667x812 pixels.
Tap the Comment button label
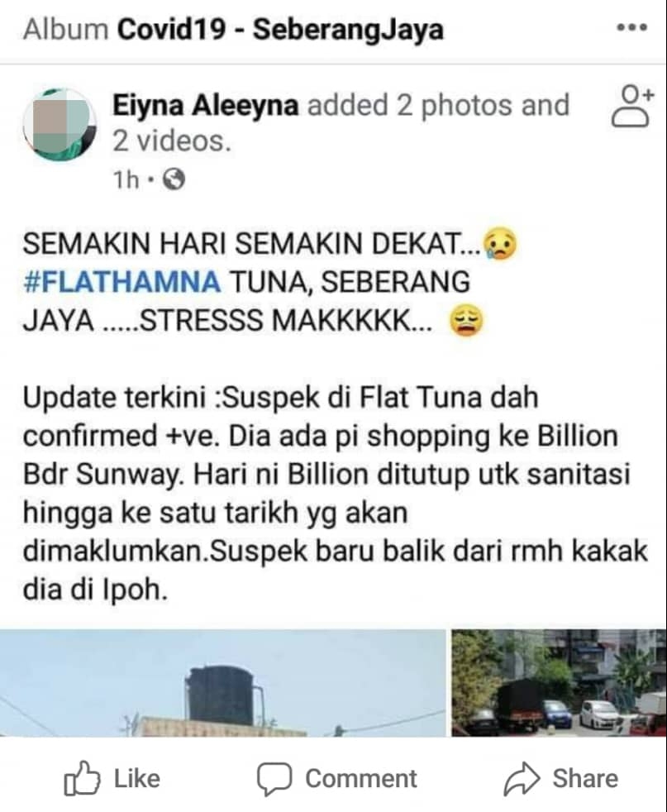tap(360, 778)
